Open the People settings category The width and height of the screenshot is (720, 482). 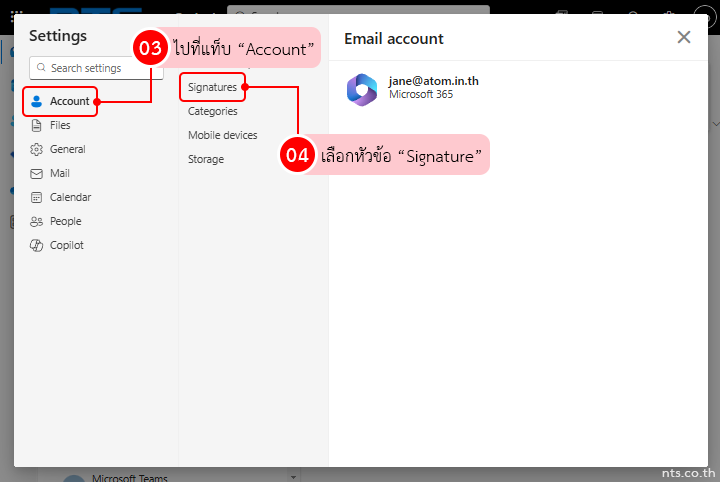56,221
